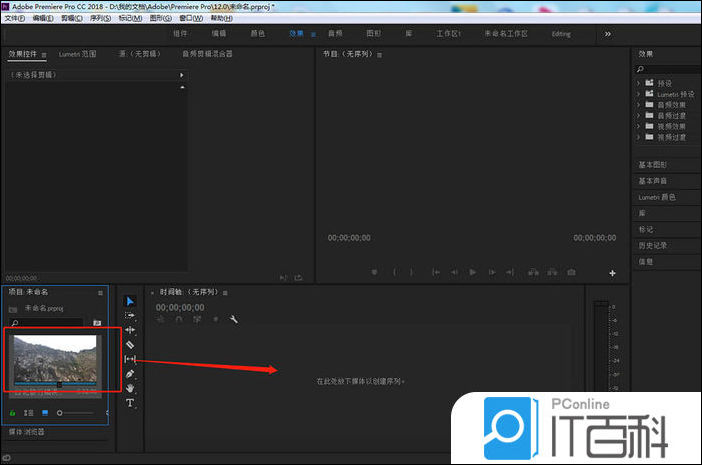Open the 文件 menu
Viewport: 702px width, 465px height.
pos(13,18)
